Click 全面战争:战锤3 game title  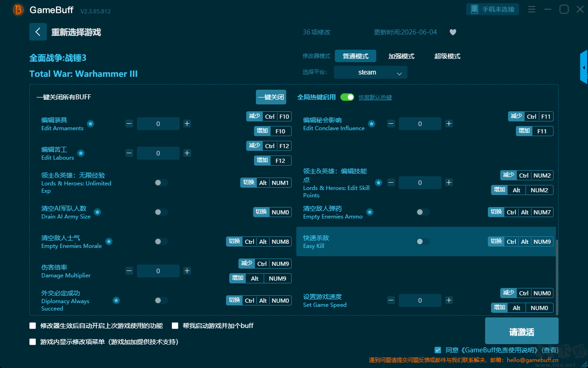[x=58, y=58]
